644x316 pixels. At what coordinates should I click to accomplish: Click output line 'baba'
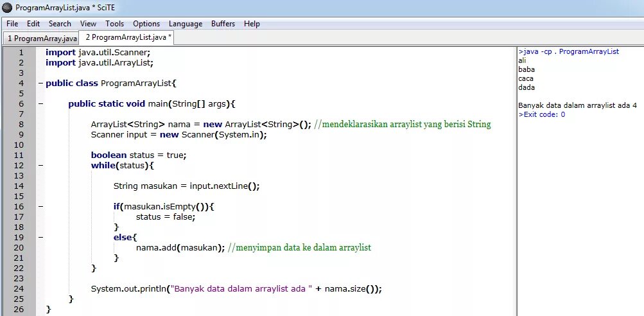[527, 69]
